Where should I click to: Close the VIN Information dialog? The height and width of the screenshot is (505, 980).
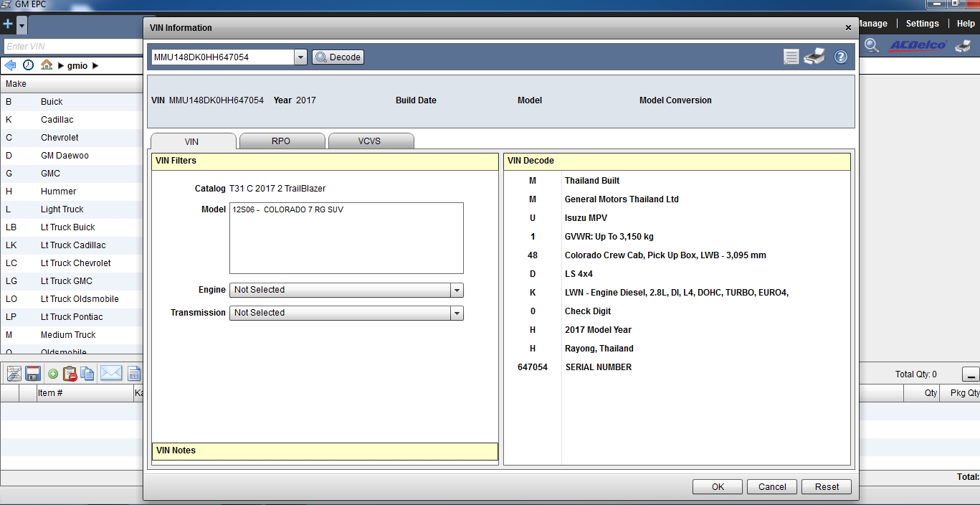click(848, 28)
